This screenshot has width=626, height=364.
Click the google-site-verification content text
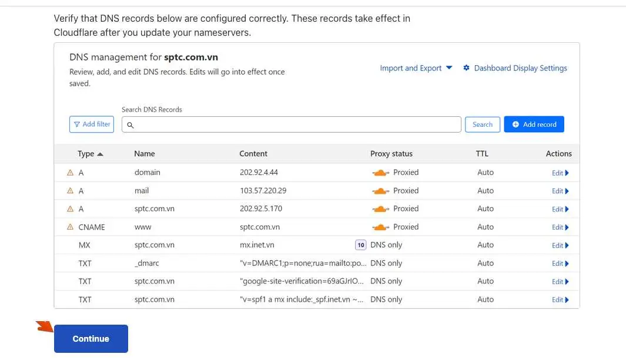click(x=302, y=281)
